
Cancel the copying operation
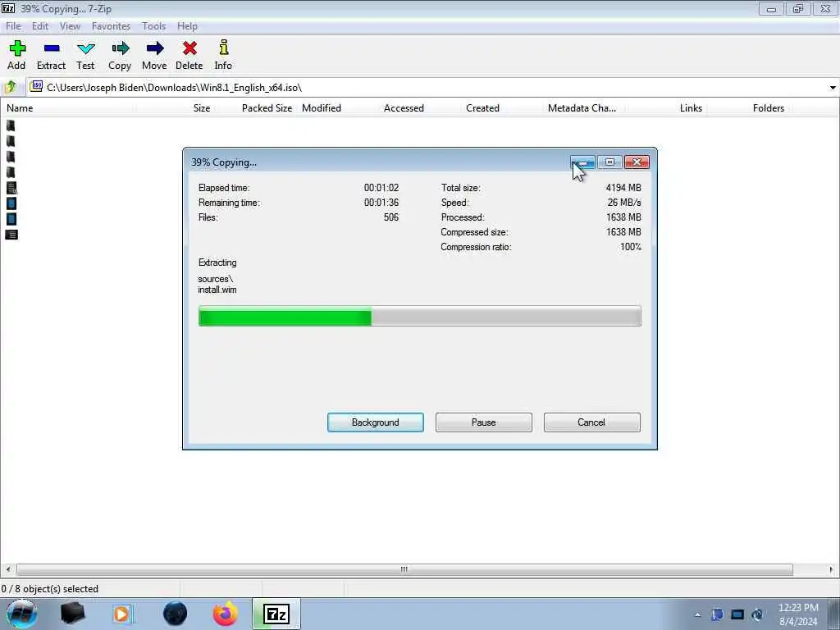click(591, 422)
